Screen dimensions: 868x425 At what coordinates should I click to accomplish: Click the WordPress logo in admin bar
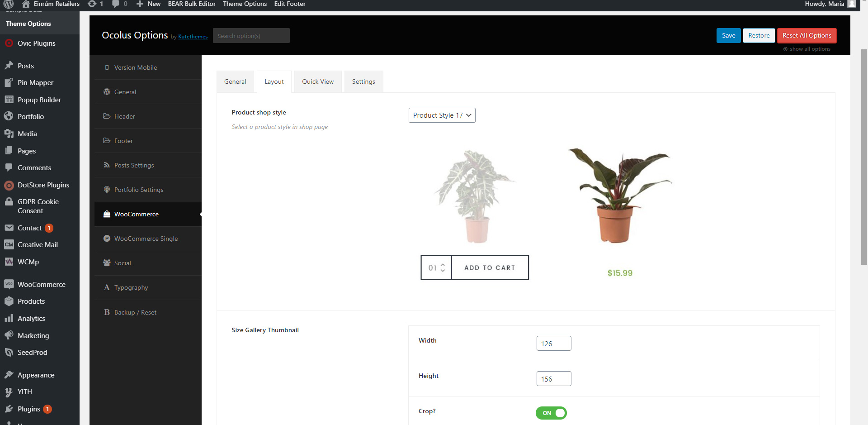pos(9,4)
